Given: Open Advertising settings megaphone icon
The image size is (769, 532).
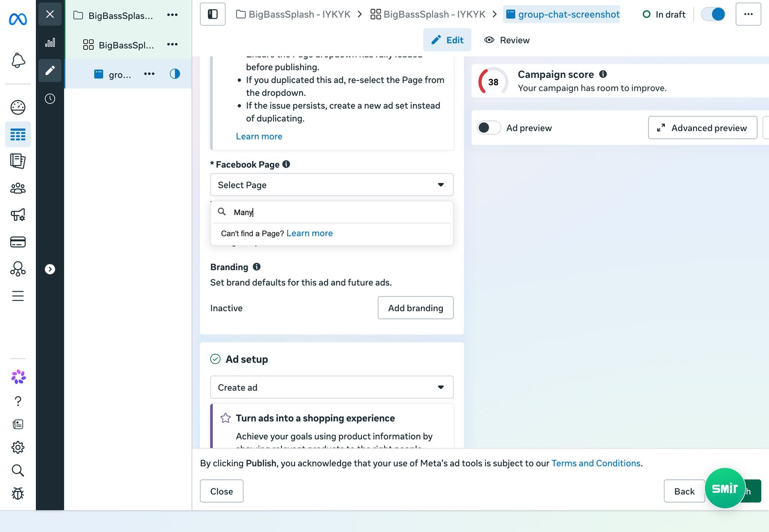Looking at the screenshot, I should (x=18, y=215).
